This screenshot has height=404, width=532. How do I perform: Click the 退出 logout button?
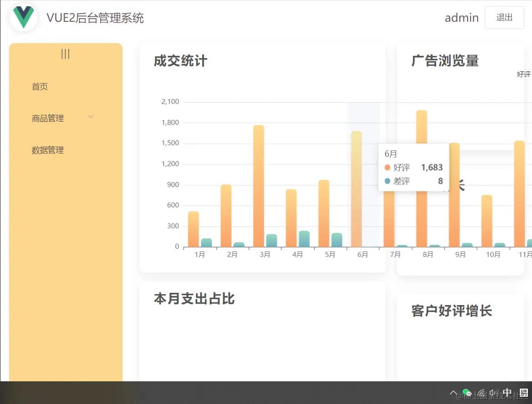pos(504,18)
